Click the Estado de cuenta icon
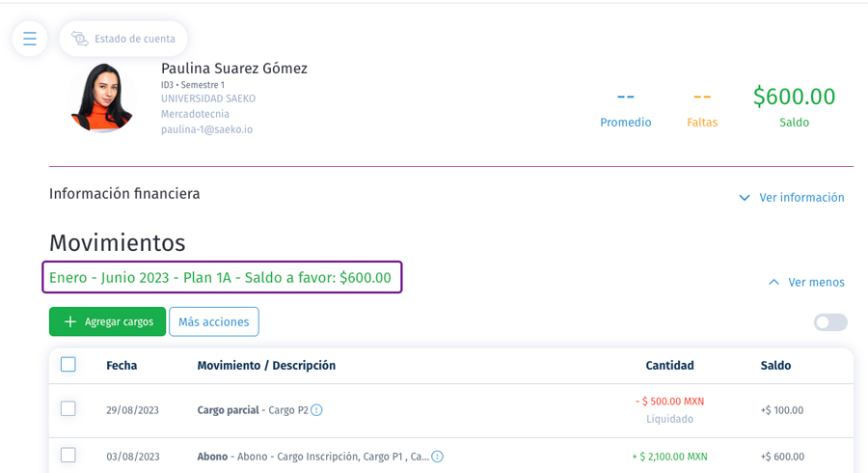 (80, 39)
